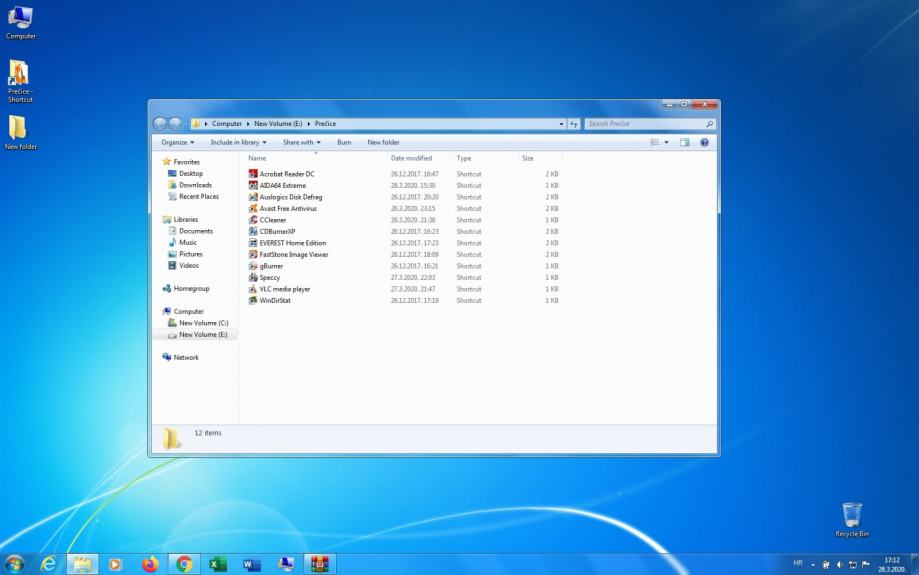This screenshot has height=575, width=919.
Task: Select the Acrobat Reader DC shortcut
Action: (x=286, y=174)
